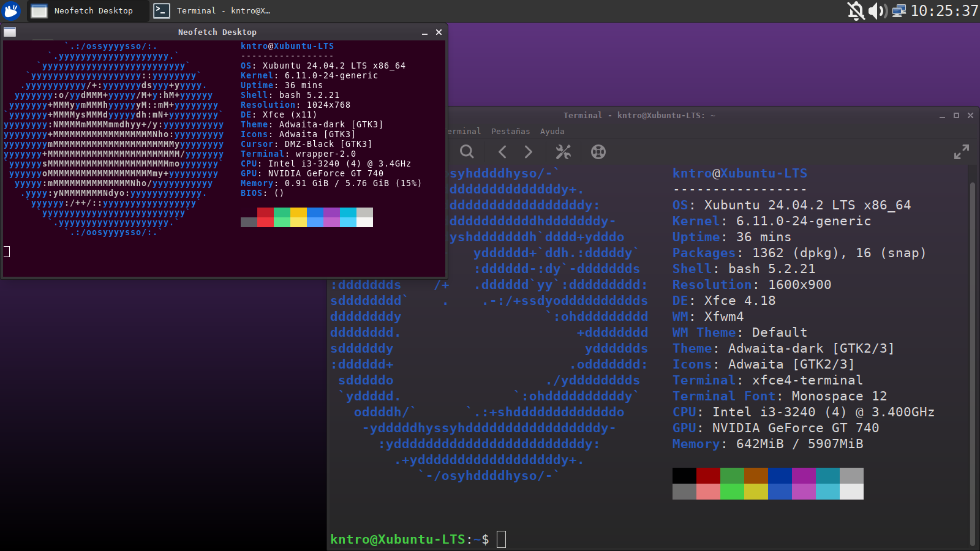
Task: Toggle fullscreen in the Terminal toolbar
Action: [x=962, y=152]
